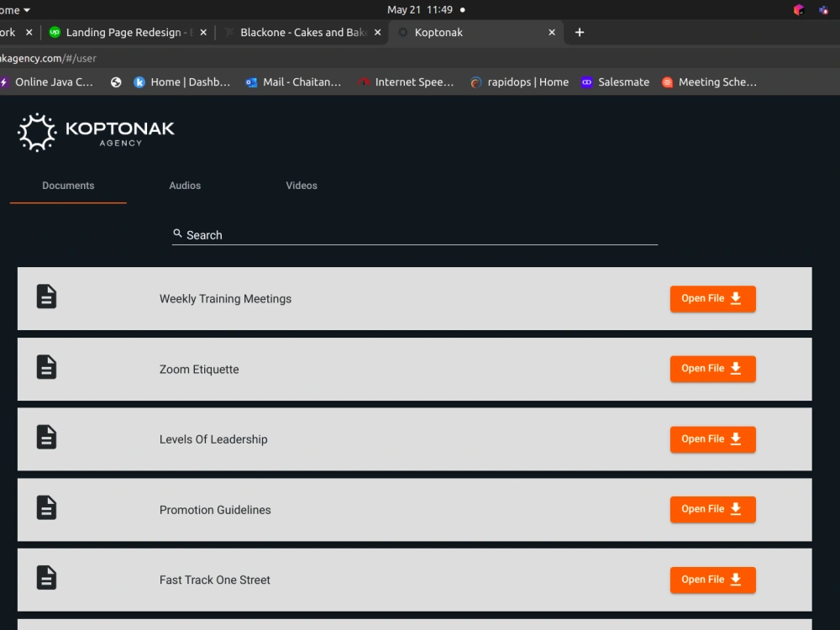Click the Weekly Training Meetings title text

(225, 299)
